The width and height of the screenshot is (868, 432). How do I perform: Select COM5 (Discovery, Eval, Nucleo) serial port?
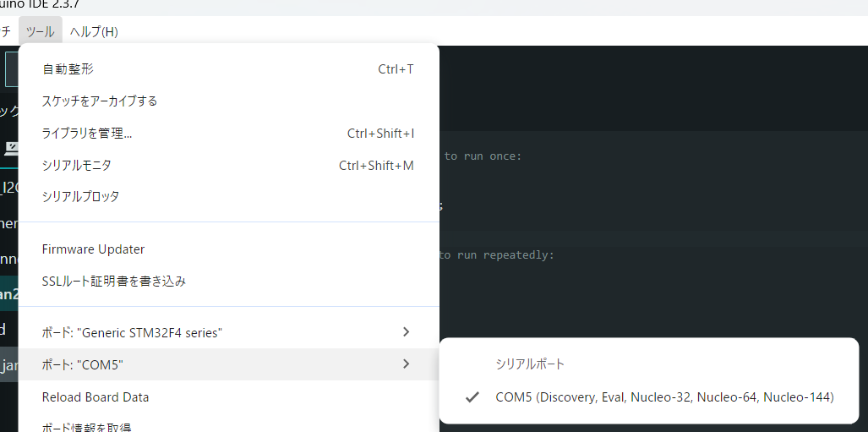(x=664, y=396)
